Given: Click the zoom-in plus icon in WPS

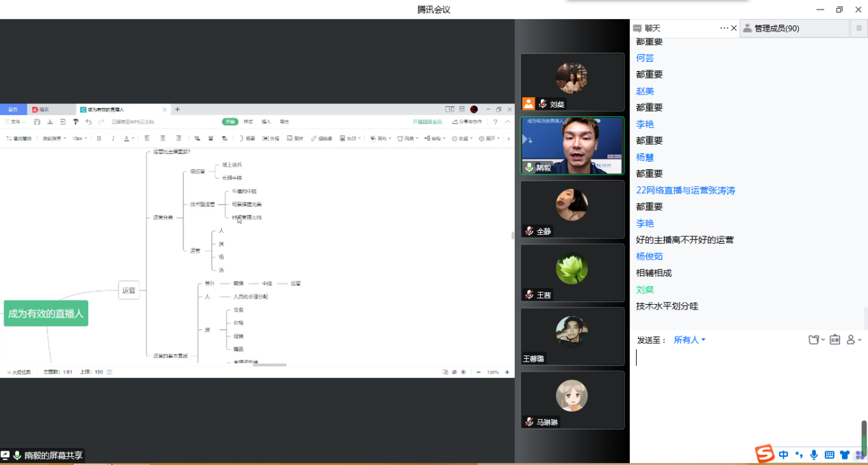Looking at the screenshot, I should click(507, 372).
